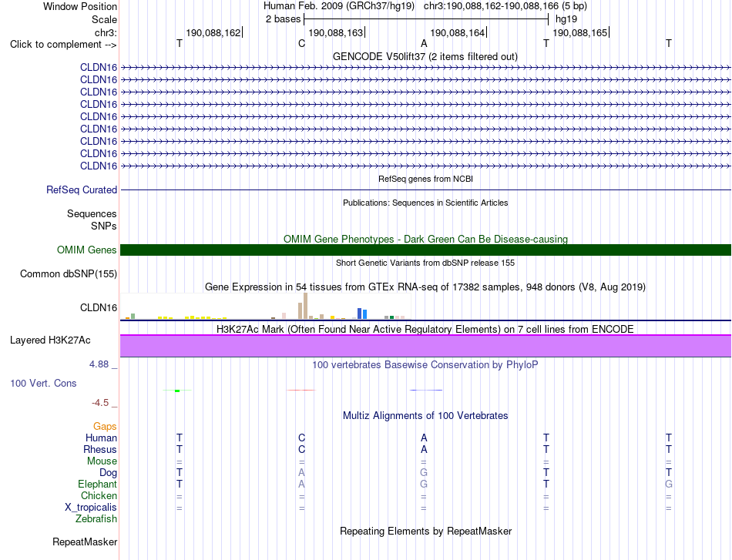Select the Chicken species row label
The height and width of the screenshot is (560, 732).
click(99, 495)
